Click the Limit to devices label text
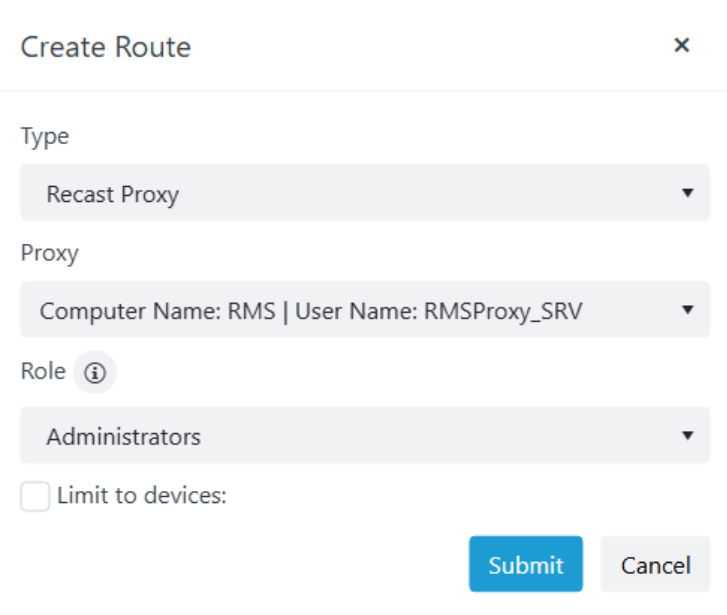Screen dimensions: 727x615 tap(142, 495)
